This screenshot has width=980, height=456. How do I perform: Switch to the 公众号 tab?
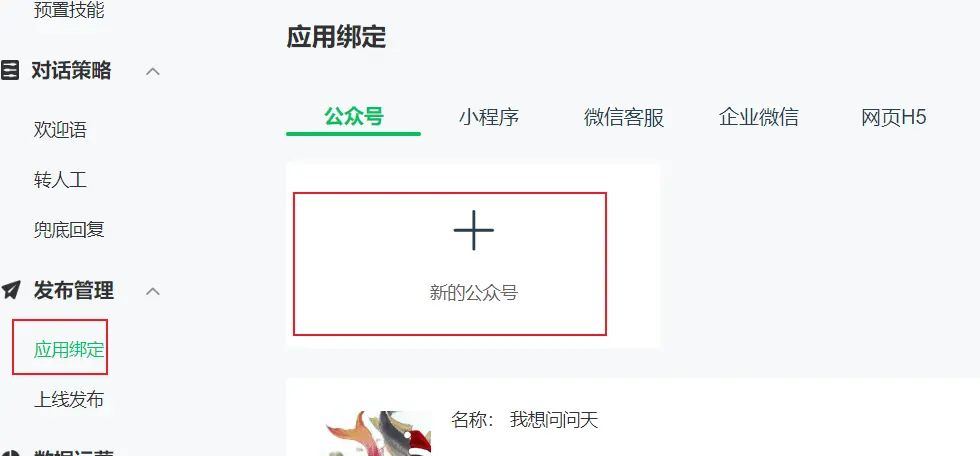click(x=354, y=117)
